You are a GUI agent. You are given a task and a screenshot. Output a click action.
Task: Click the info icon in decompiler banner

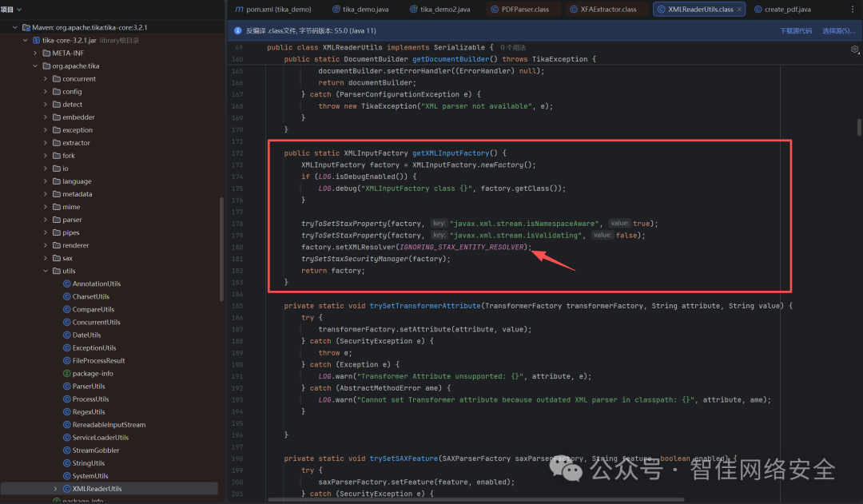coord(237,31)
